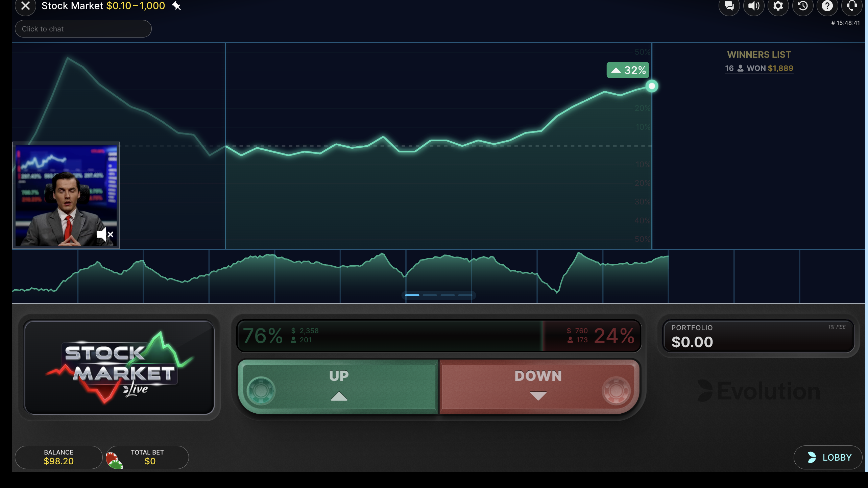Open the PORTFOLIO $0.00 panel
This screenshot has height=488, width=868.
758,336
